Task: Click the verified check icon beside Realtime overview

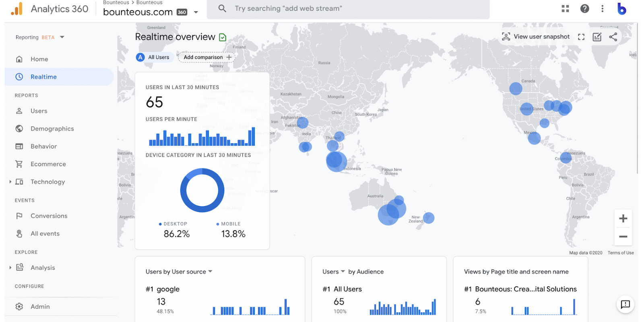Action: coord(223,37)
